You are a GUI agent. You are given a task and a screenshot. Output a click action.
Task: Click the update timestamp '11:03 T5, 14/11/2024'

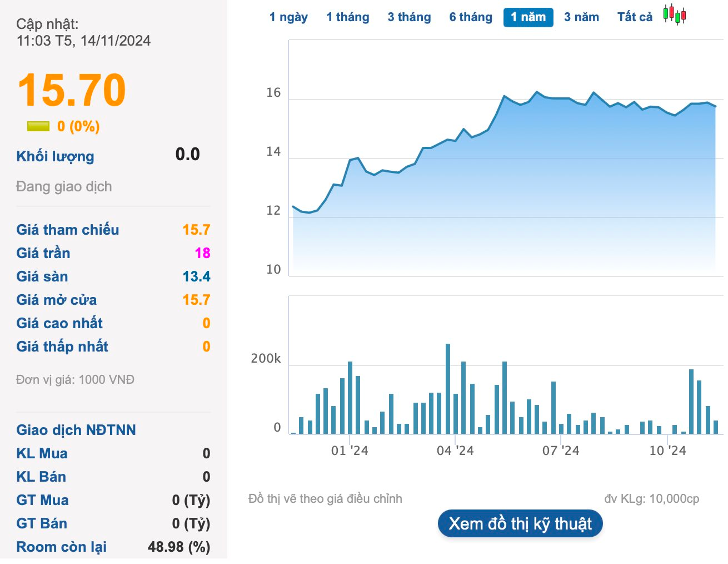(x=83, y=41)
